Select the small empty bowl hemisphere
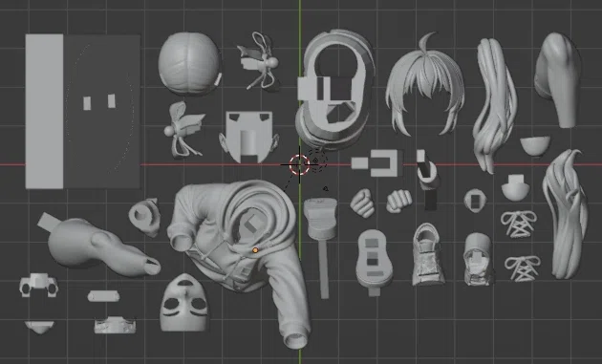The width and height of the screenshot is (602, 364). 535,146
